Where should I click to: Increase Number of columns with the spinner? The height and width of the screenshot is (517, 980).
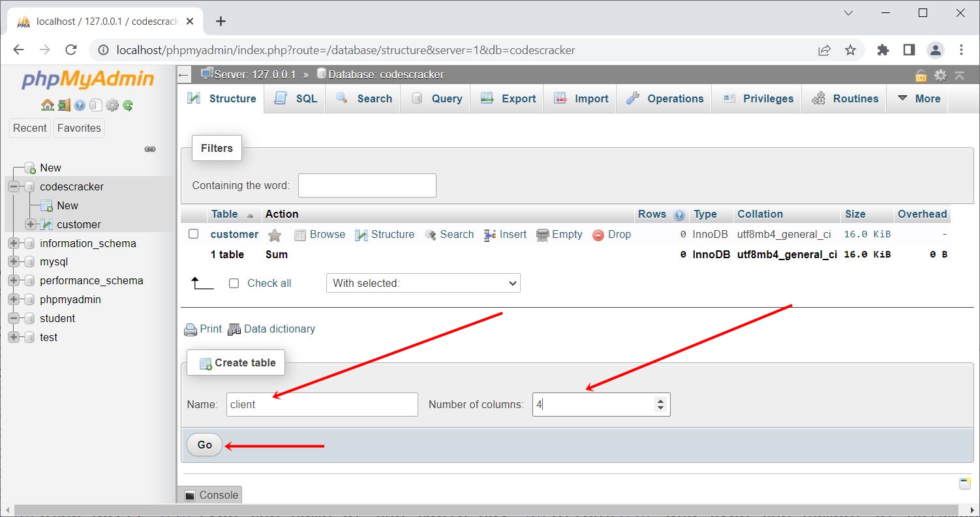pyautogui.click(x=659, y=400)
